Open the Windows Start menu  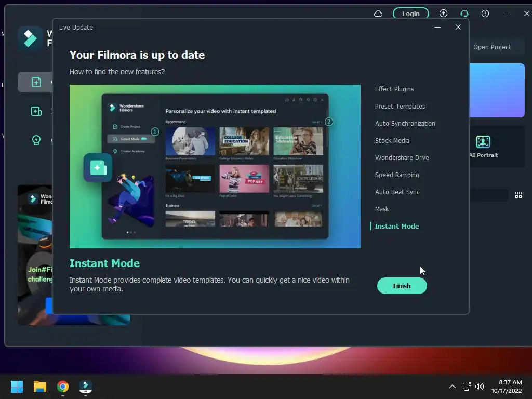17,387
